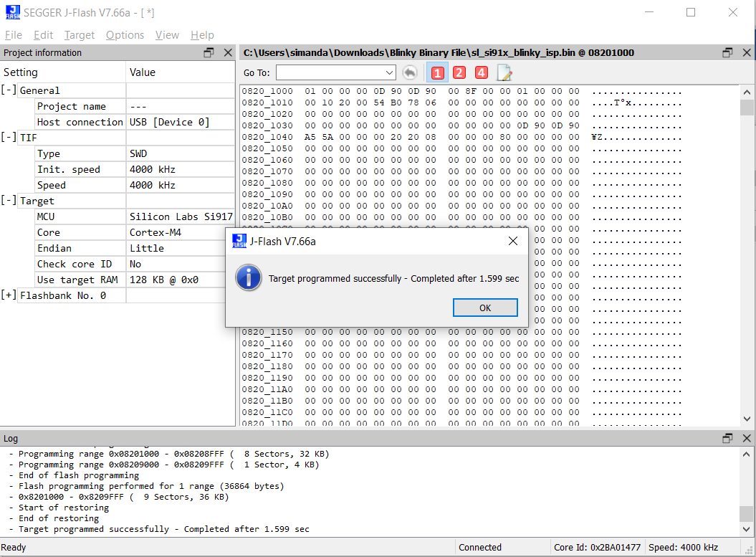The width and height of the screenshot is (756, 557).
Task: Click the hex view scroll-down arrow
Action: [747, 419]
